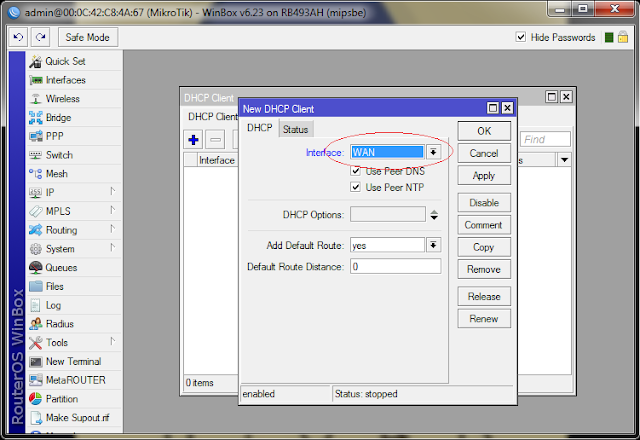Click Make Supout.rif icon

36,418
